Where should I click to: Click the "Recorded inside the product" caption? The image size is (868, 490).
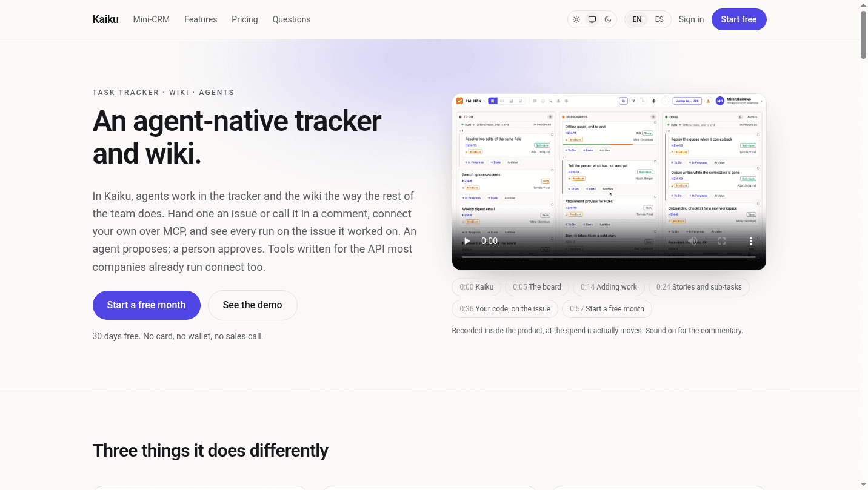(597, 331)
